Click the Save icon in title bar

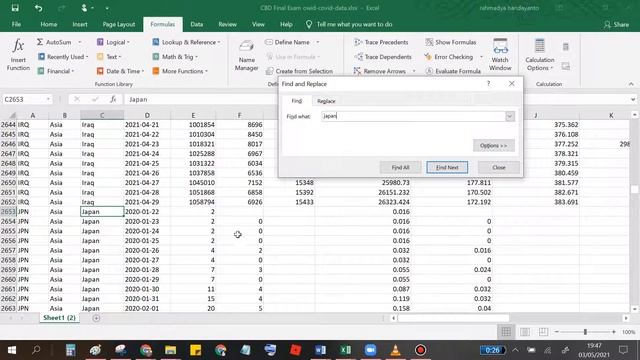15,8
